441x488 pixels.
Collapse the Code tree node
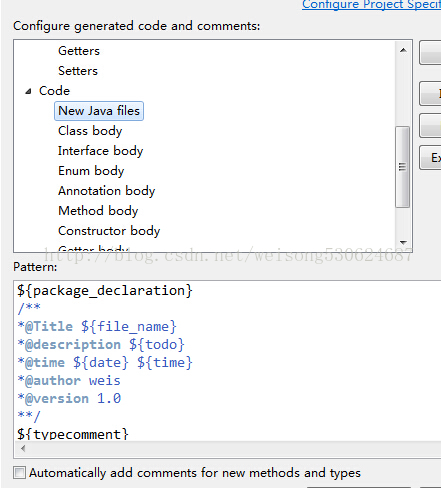pyautogui.click(x=28, y=91)
